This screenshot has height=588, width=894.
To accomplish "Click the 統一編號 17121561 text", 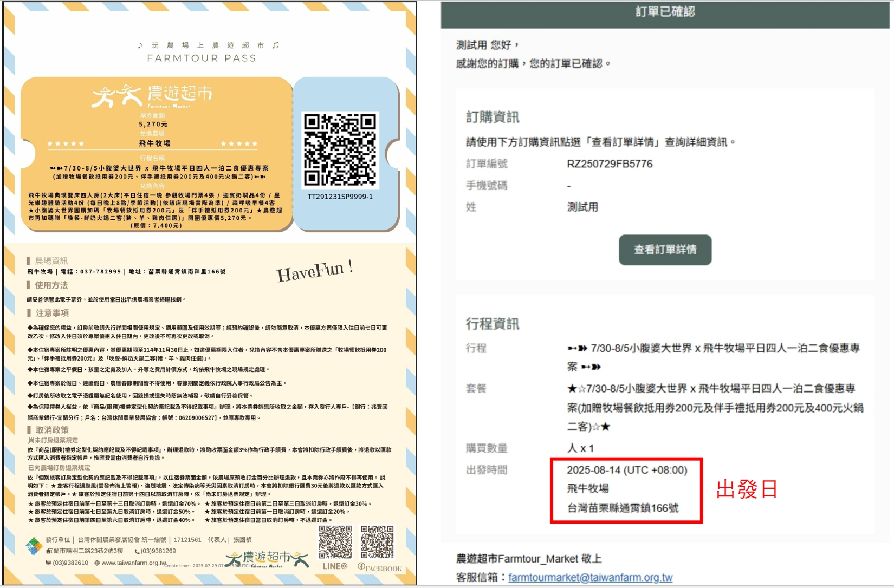I will pos(171,540).
